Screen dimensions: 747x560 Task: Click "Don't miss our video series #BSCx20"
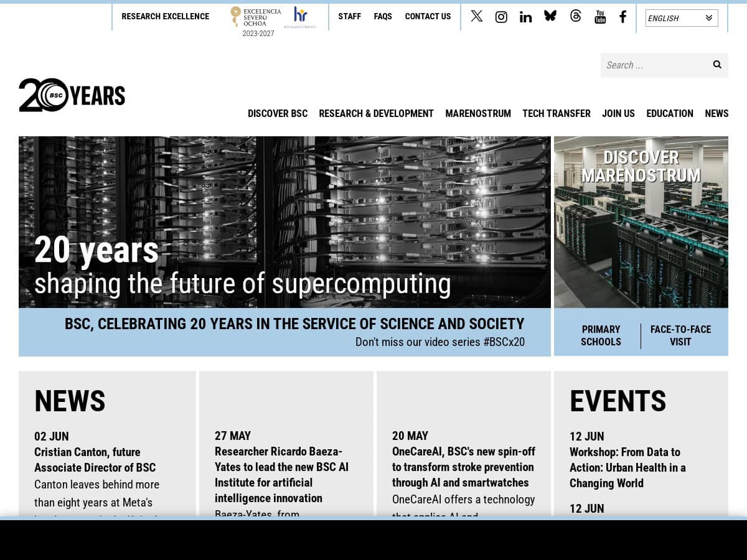pyautogui.click(x=440, y=342)
